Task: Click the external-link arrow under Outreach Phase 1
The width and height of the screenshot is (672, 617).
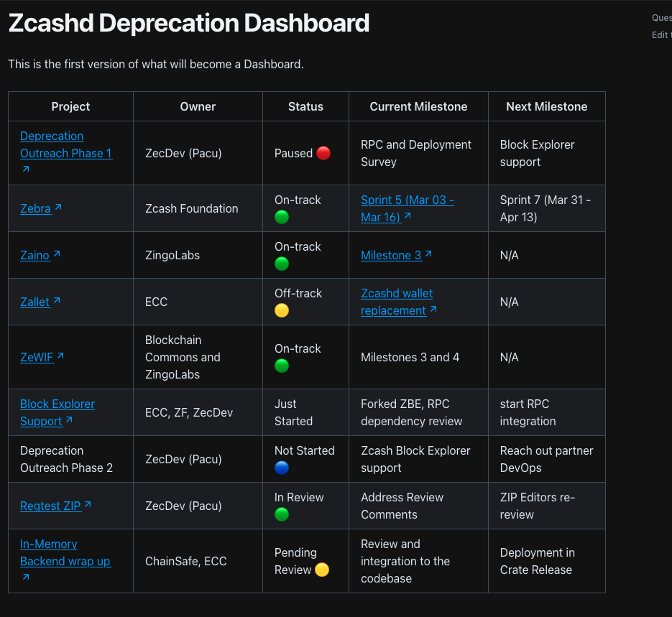Action: click(26, 169)
